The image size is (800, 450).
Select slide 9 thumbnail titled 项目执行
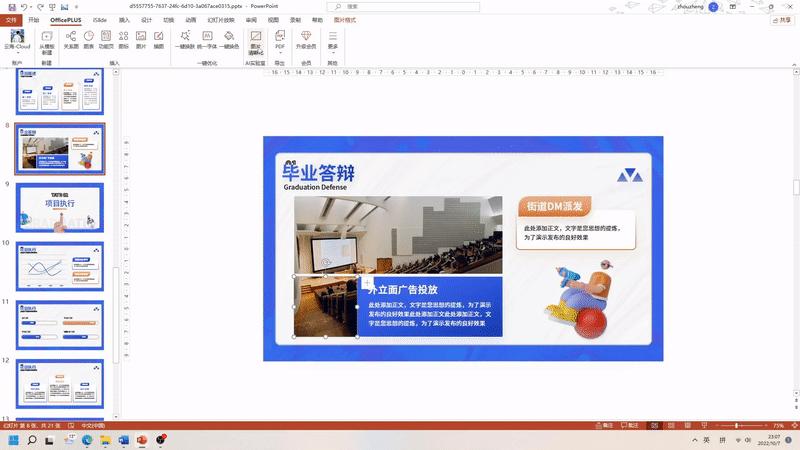[60, 208]
